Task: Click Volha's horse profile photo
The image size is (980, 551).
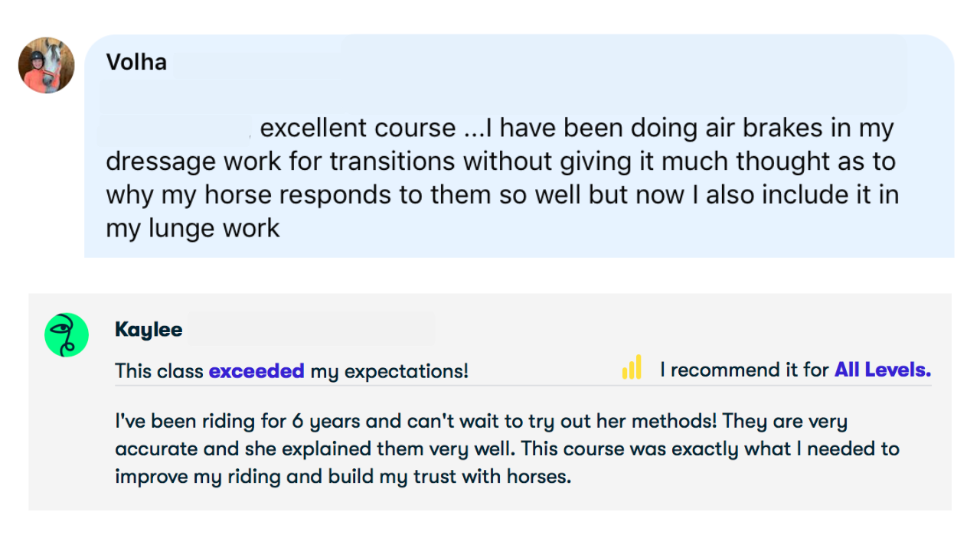Action: [46, 66]
